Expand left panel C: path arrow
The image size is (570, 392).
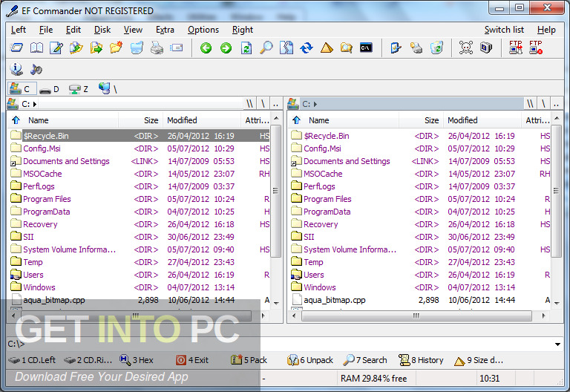(x=35, y=104)
